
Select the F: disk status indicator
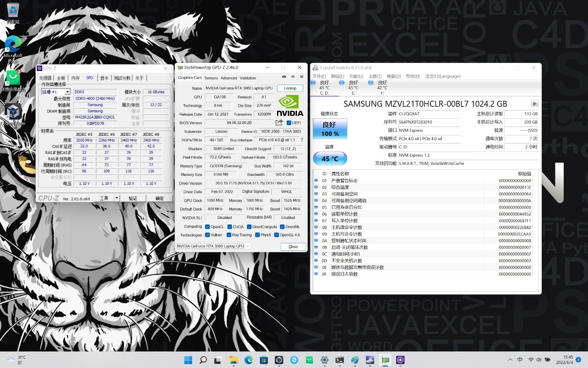click(382, 88)
